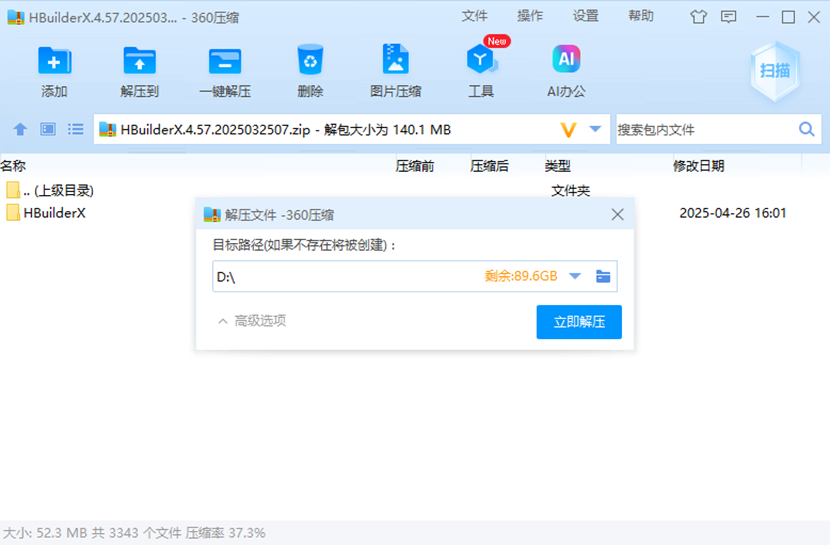Open the 工具 (Tools) icon
Viewport: 830px width, 545px height.
click(481, 59)
